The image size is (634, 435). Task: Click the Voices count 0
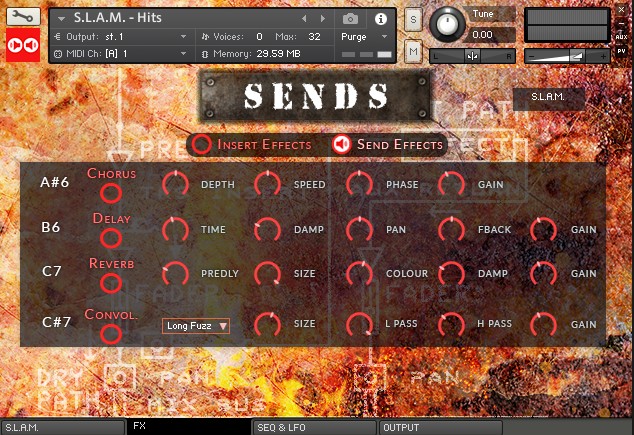coord(259,37)
